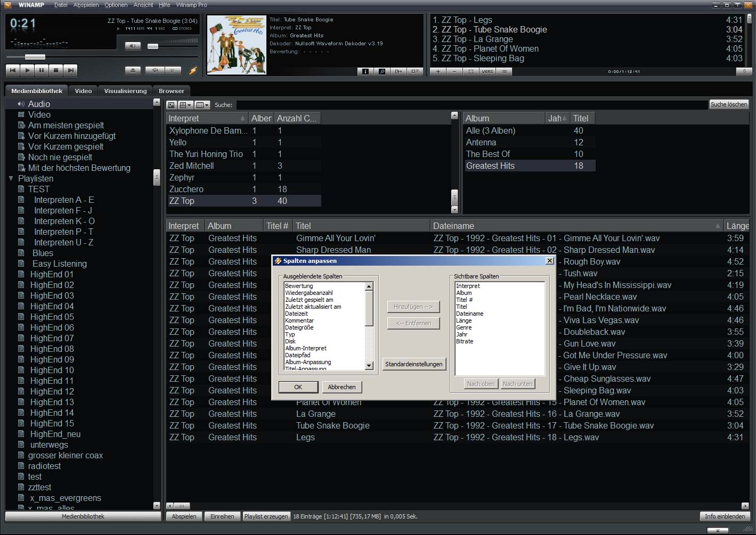Image resolution: width=756 pixels, height=535 pixels.
Task: Open the column layout dropdown beside search
Action: point(202,105)
